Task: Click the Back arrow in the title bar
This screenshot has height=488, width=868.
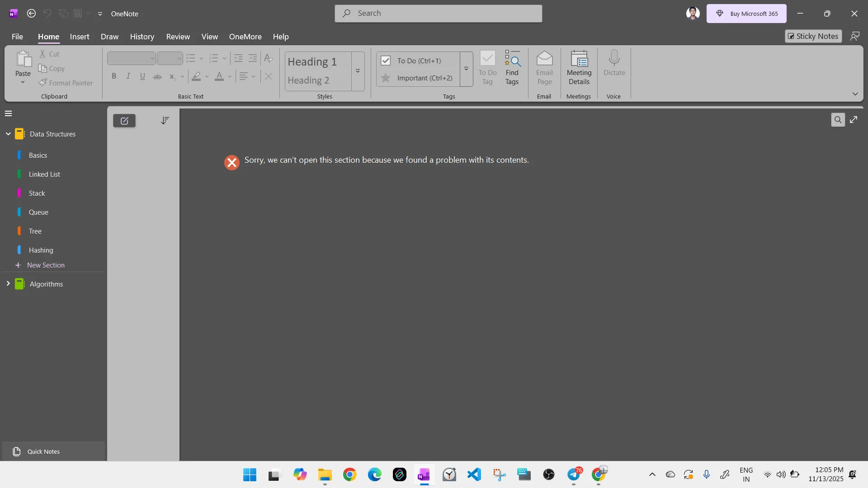Action: pyautogui.click(x=31, y=14)
